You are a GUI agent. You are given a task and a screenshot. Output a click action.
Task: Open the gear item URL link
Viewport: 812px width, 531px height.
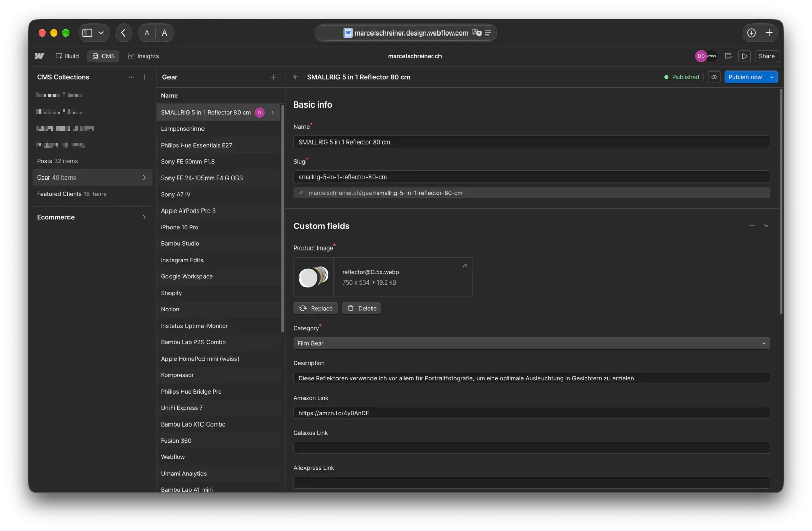[531, 193]
